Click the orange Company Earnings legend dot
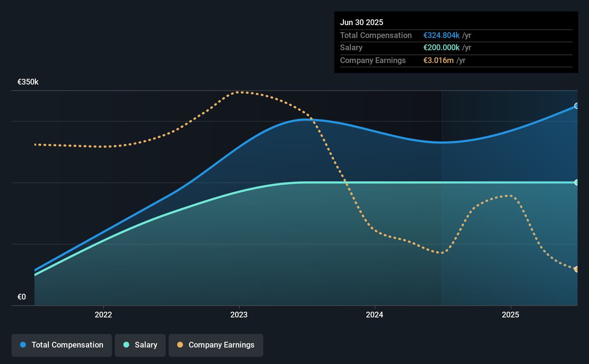 (x=180, y=345)
